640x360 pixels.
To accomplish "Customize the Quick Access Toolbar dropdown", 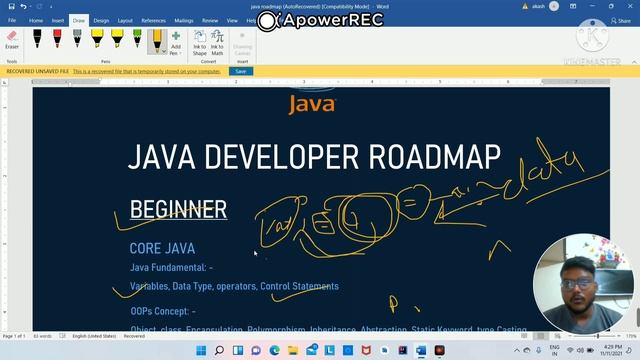I will (51, 7).
